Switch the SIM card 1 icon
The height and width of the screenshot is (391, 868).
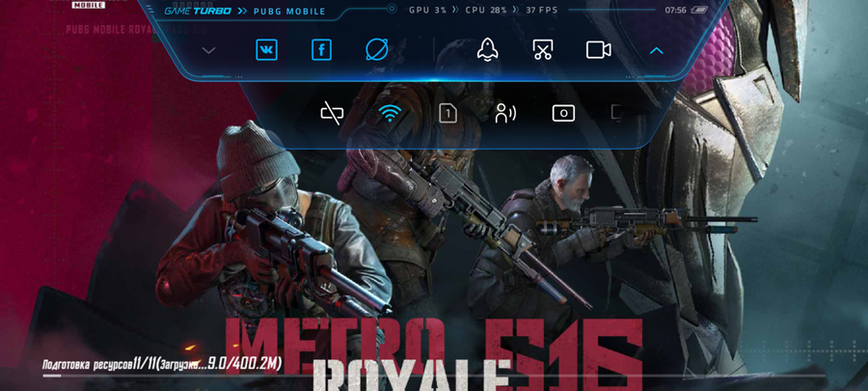click(448, 114)
